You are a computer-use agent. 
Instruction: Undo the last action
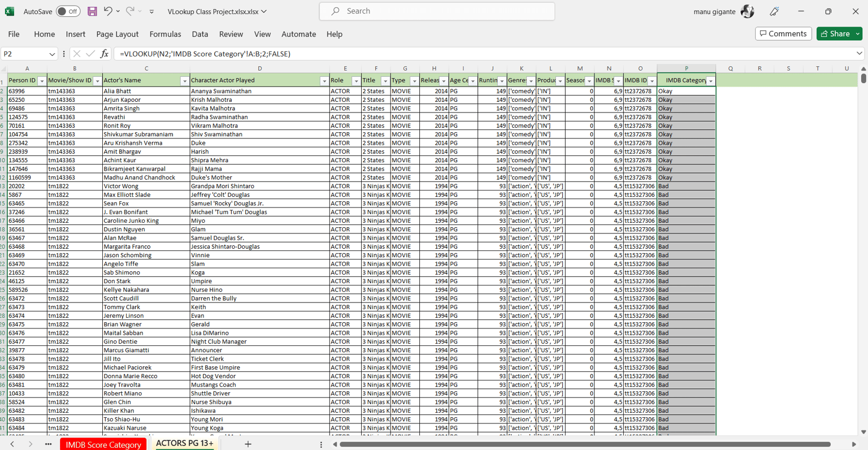point(107,11)
